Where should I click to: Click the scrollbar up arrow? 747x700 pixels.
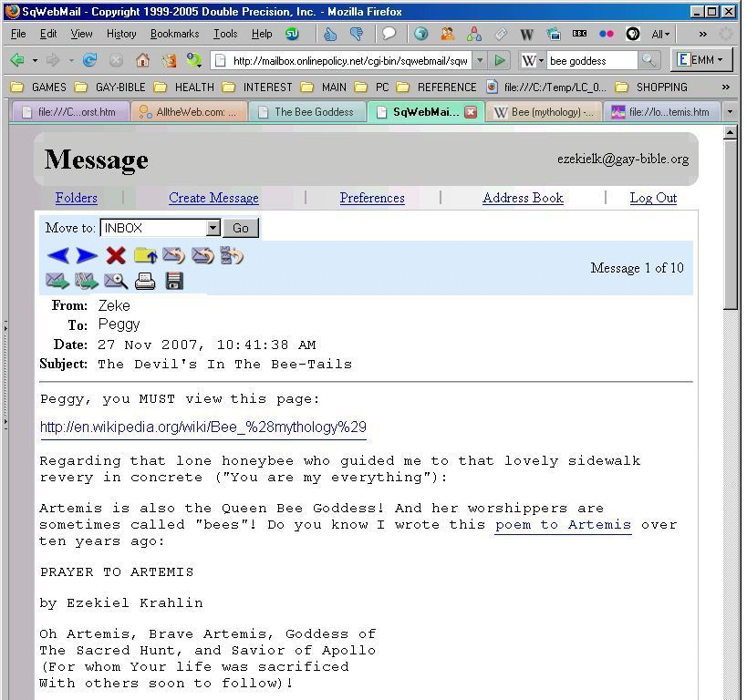[731, 133]
